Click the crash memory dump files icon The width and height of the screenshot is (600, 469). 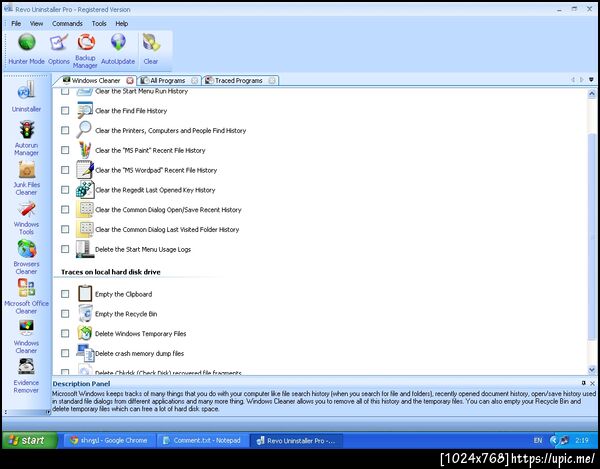click(85, 353)
